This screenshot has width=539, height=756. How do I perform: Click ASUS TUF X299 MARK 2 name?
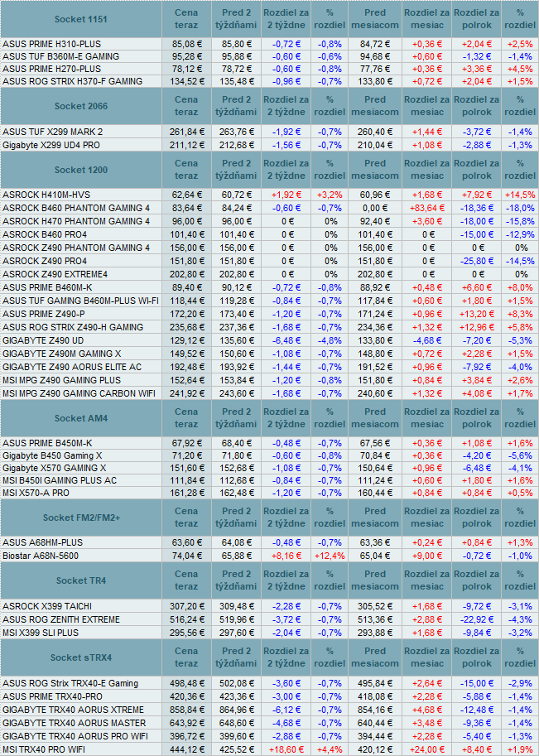point(52,132)
